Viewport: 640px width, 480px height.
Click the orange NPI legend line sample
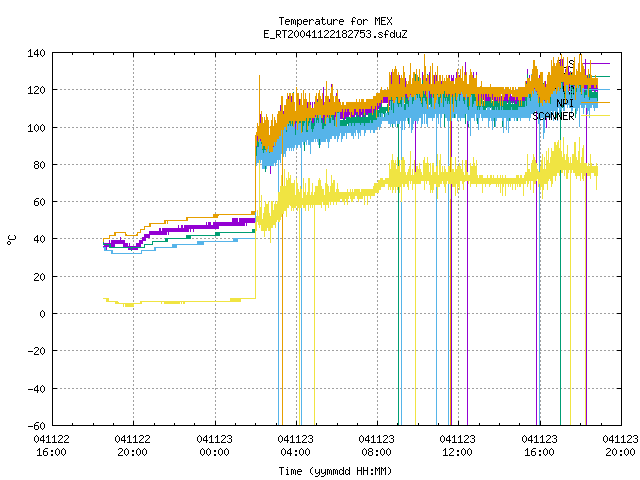(595, 102)
